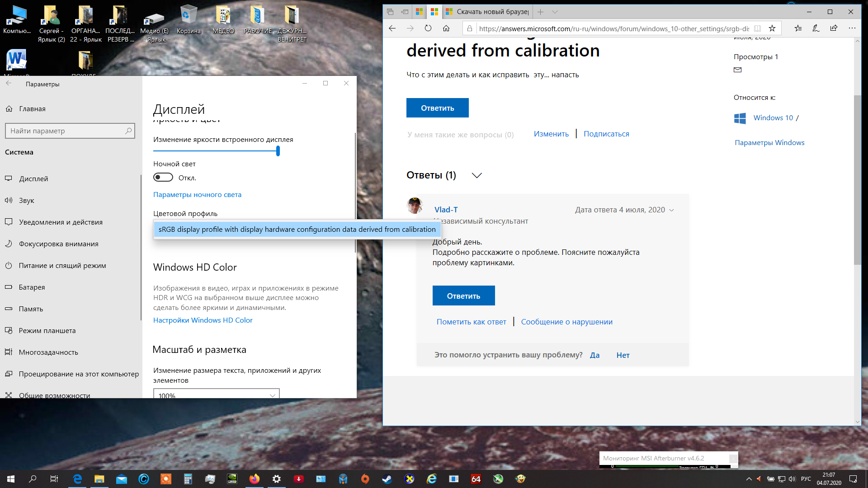Screen dimensions: 868x488
Task: Set these tabs aside icon
Action: (x=405, y=12)
